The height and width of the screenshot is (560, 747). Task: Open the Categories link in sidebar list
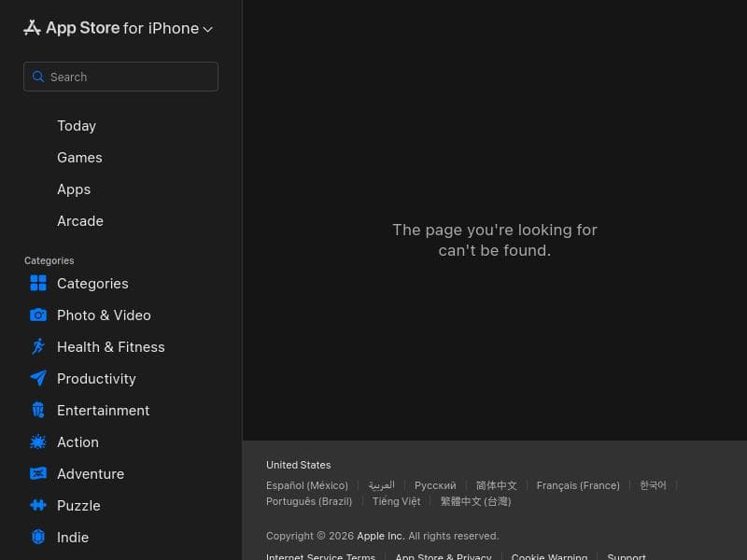[92, 284]
